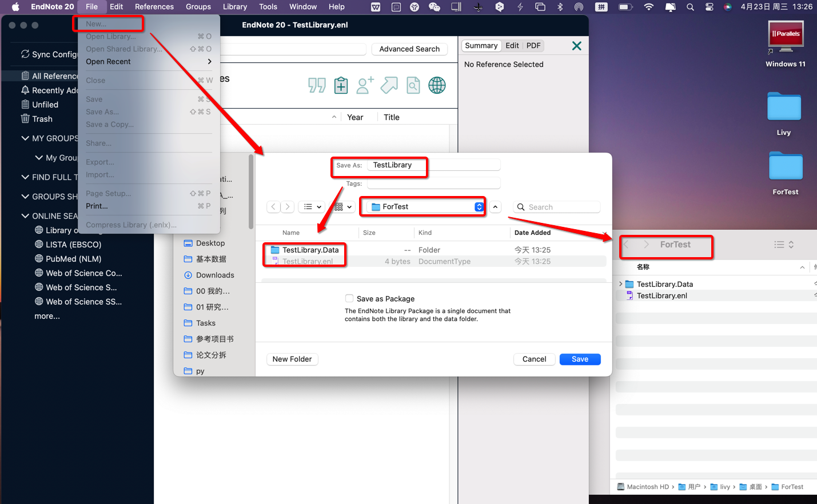The height and width of the screenshot is (504, 817).
Task: Collapse the FIND FULL TEXT section
Action: pyautogui.click(x=25, y=177)
